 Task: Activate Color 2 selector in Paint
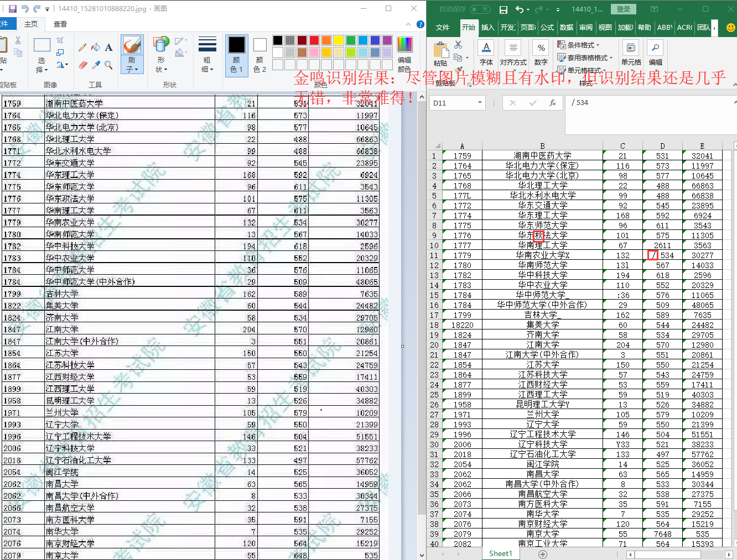click(x=260, y=54)
